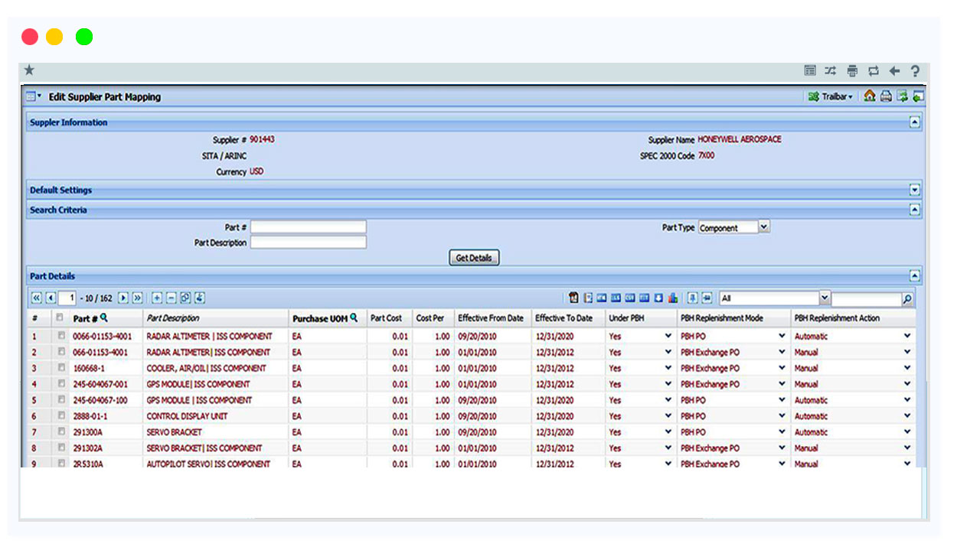
Task: Click the supplier number 901443
Action: (262, 140)
